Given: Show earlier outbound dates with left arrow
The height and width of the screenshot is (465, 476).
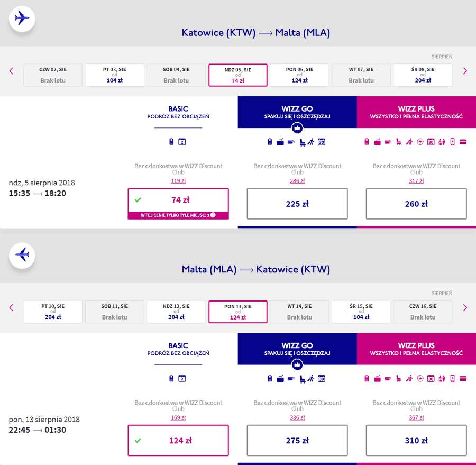Looking at the screenshot, I should pyautogui.click(x=12, y=71).
